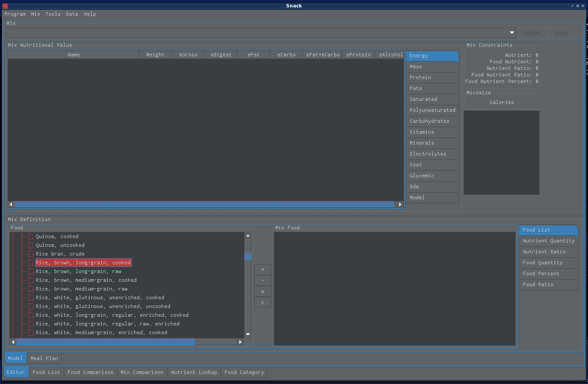Open the Program menu

click(15, 14)
